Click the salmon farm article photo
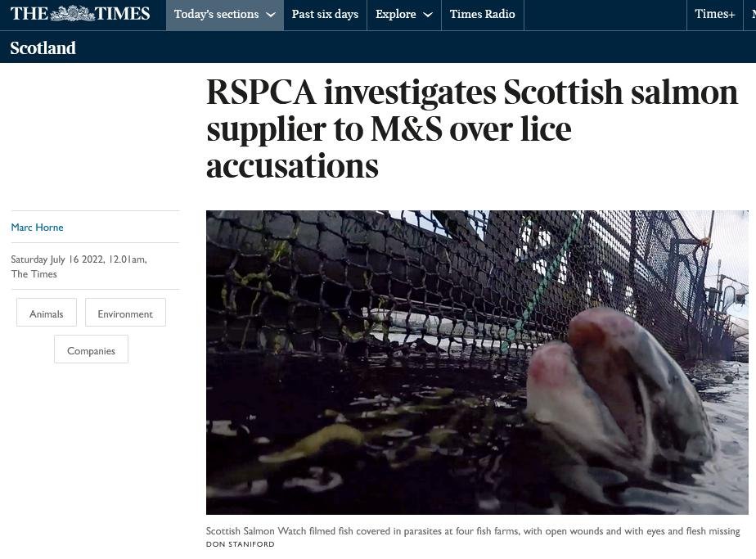 pos(477,363)
